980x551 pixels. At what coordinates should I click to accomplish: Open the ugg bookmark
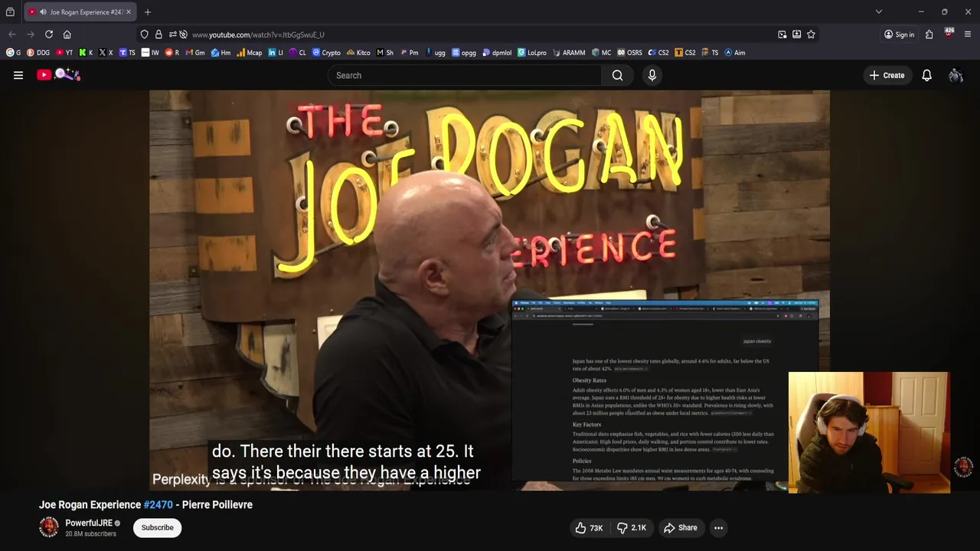tap(435, 53)
